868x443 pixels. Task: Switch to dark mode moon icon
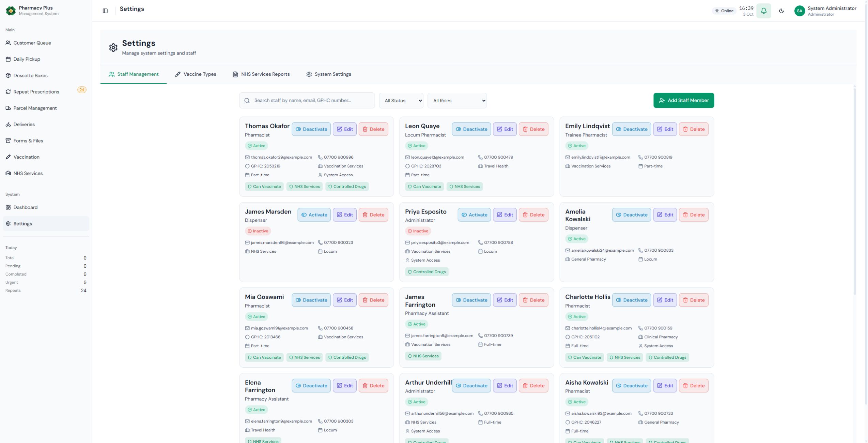point(781,11)
